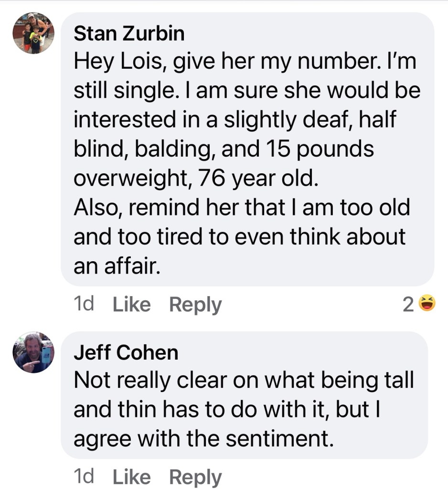The height and width of the screenshot is (489, 448).
Task: Reply to Stan Zurbin's comment
Action: pos(195,305)
